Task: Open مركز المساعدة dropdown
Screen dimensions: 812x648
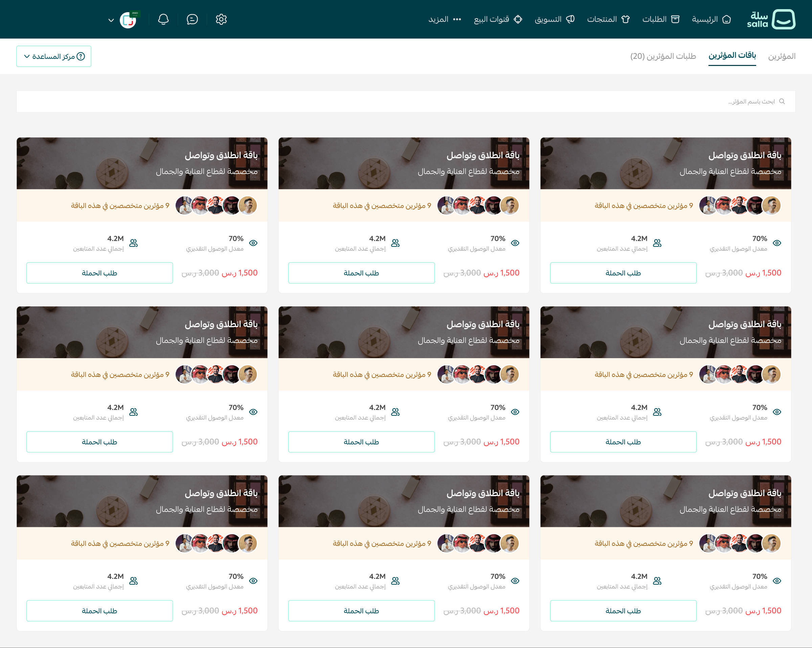Action: coord(54,56)
